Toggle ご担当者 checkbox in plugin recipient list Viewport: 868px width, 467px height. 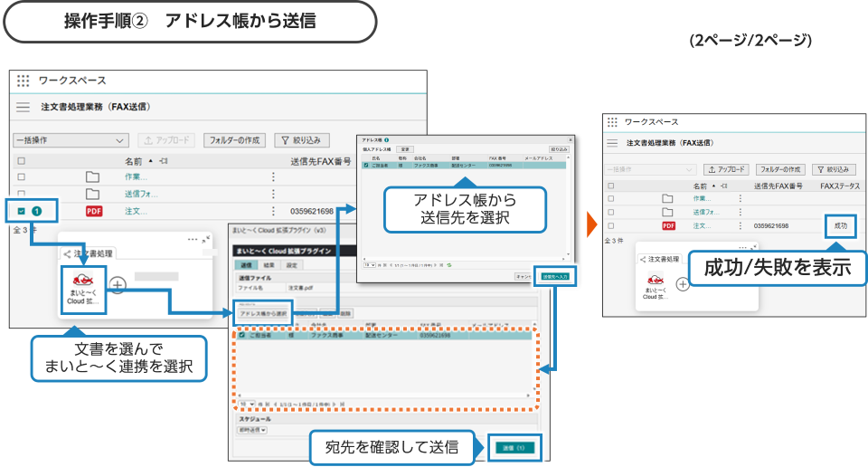pos(242,335)
